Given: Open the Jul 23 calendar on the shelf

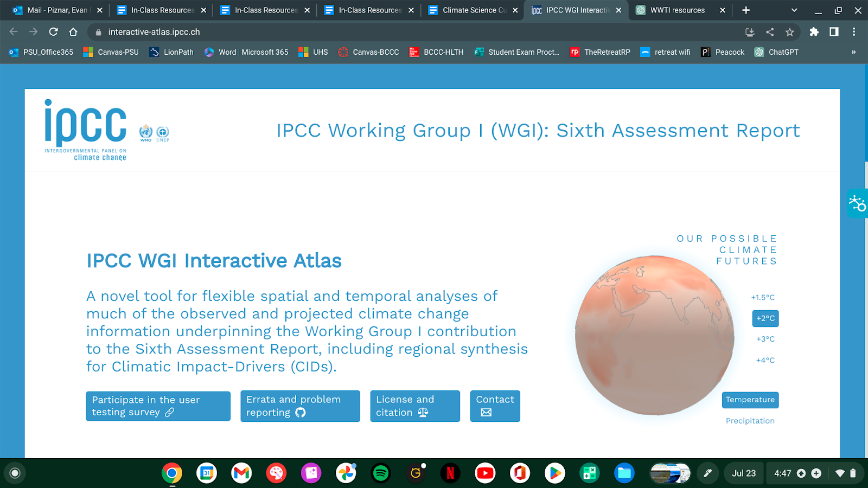Looking at the screenshot, I should click(x=744, y=473).
